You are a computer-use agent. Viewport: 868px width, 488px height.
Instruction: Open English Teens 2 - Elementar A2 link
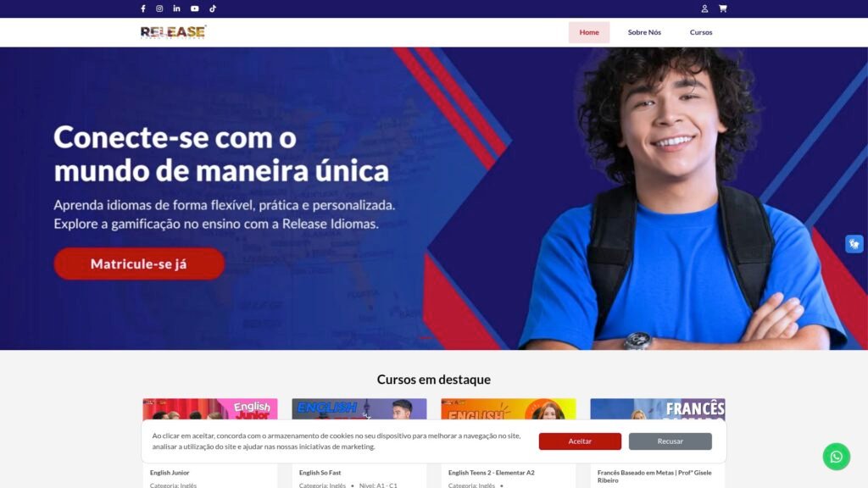[491, 473]
